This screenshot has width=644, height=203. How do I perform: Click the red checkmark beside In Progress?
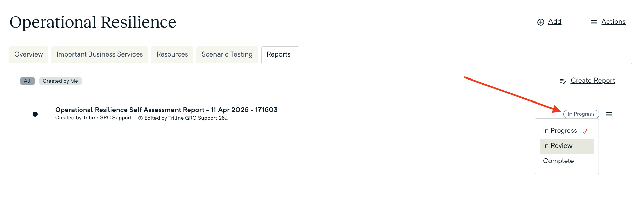[585, 131]
